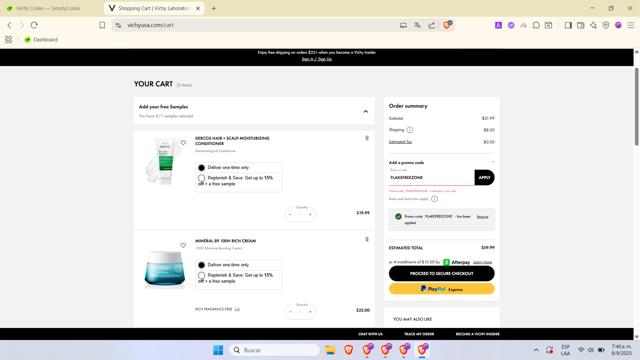Open the Sign In / Sign Up link
The image size is (640, 360).
317,59
